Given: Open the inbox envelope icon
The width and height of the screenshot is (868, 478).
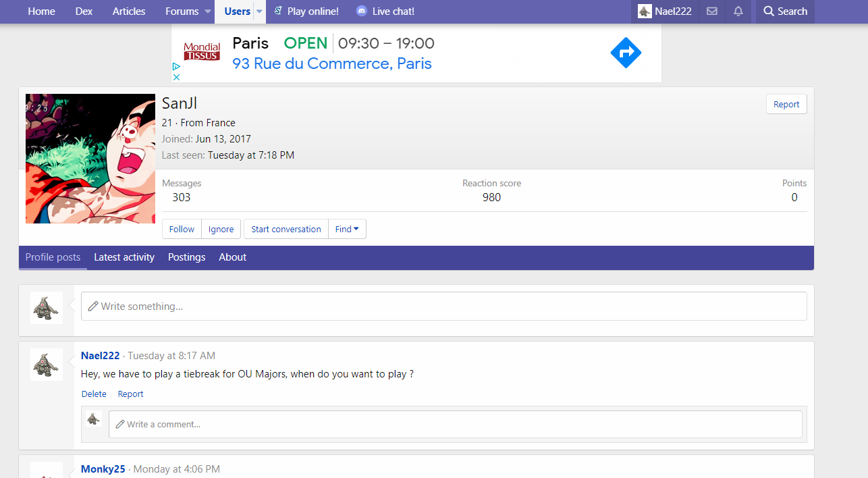Looking at the screenshot, I should coord(711,11).
